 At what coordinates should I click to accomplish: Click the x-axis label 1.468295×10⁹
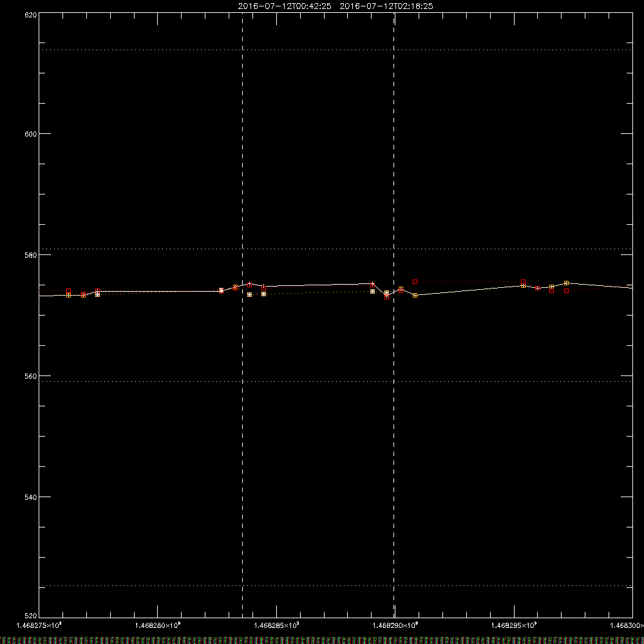[514, 625]
